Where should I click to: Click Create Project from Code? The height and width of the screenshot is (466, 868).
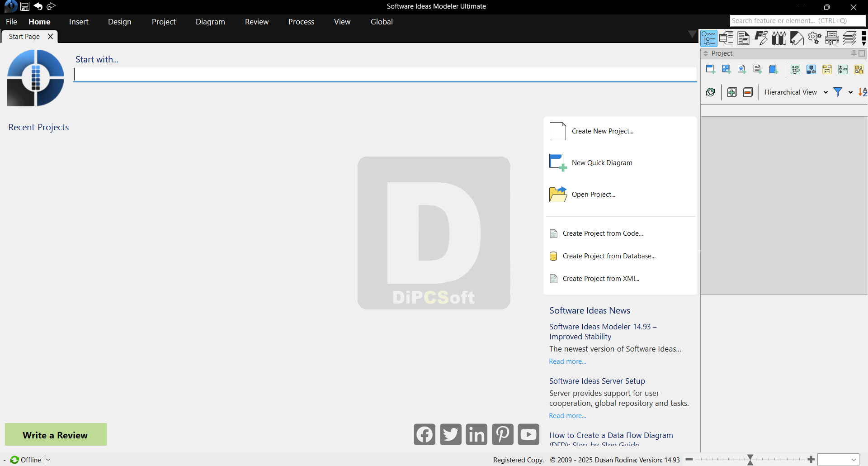pos(603,233)
